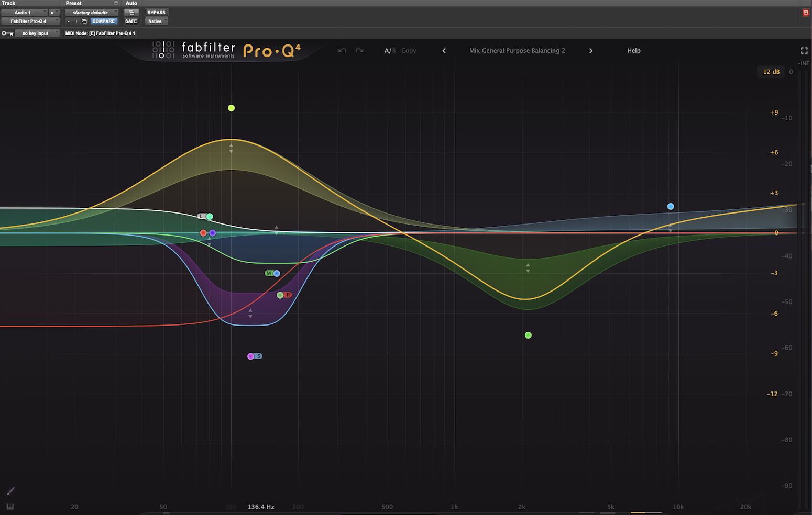Toggle plug-in BYPASS
This screenshot has width=812, height=515.
click(156, 13)
